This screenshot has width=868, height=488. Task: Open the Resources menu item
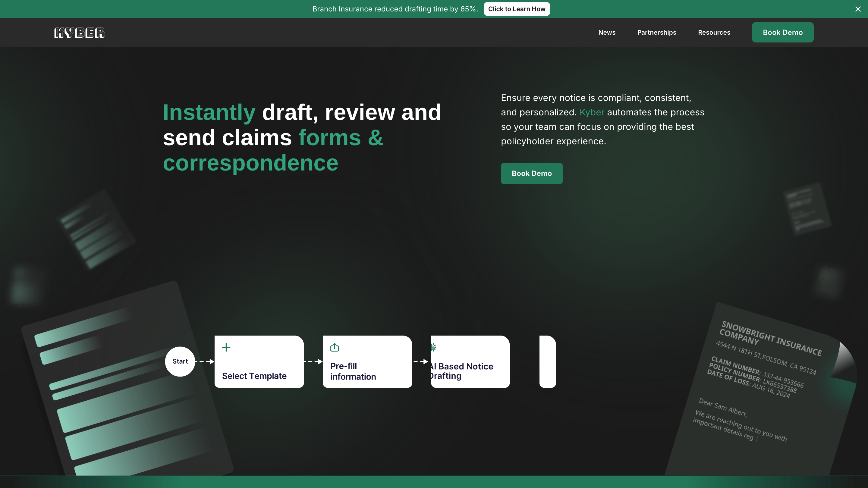pos(714,33)
